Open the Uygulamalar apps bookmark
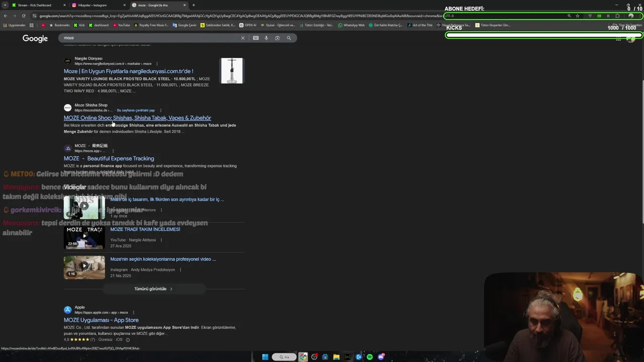This screenshot has width=644, height=362. coord(14,25)
